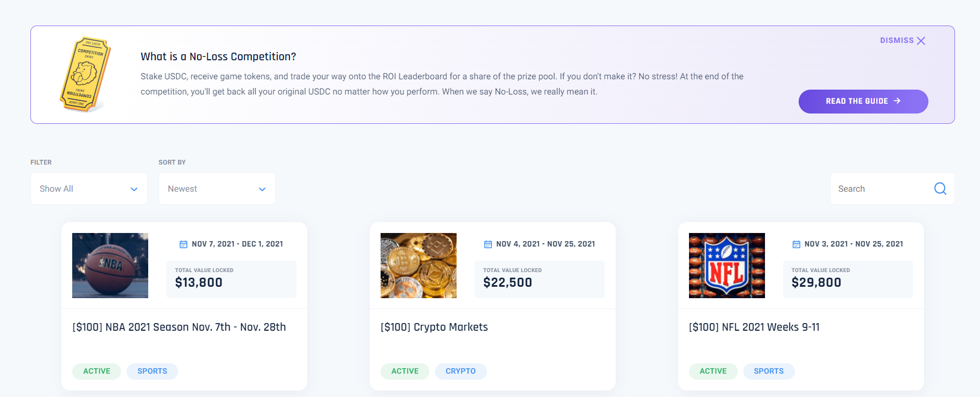Click calendar icon beside Nov 7 date
The width and height of the screenshot is (980, 397).
point(184,244)
